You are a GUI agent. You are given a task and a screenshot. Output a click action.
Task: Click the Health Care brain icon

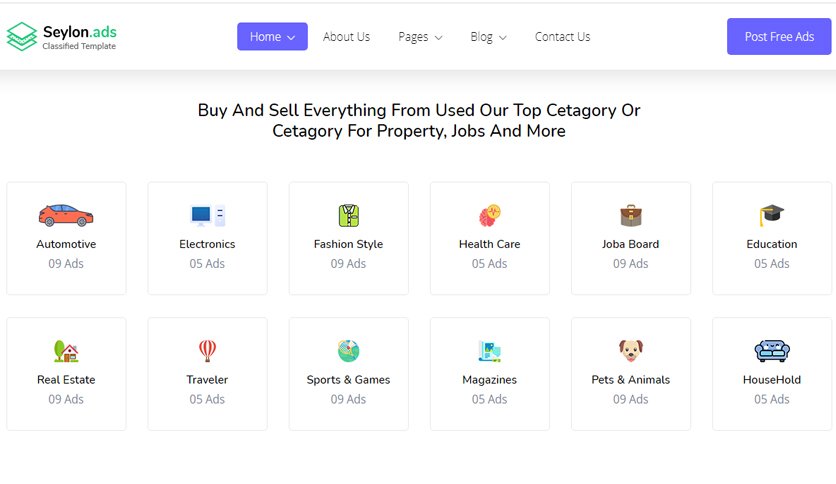[x=489, y=215]
